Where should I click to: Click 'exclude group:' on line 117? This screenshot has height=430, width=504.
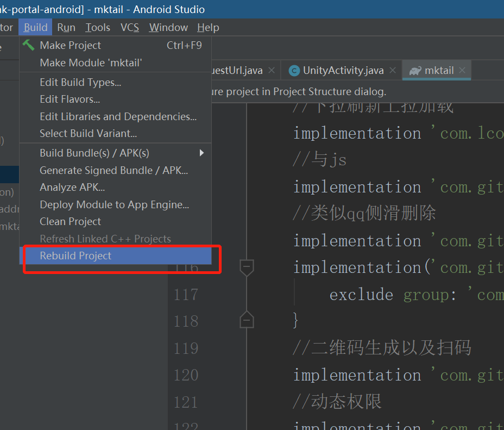pyautogui.click(x=393, y=295)
